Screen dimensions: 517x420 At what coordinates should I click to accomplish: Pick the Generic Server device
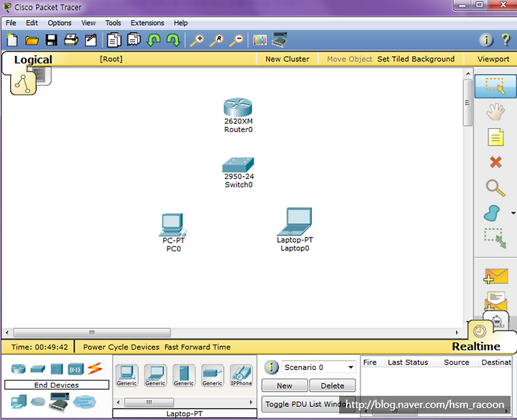[184, 375]
